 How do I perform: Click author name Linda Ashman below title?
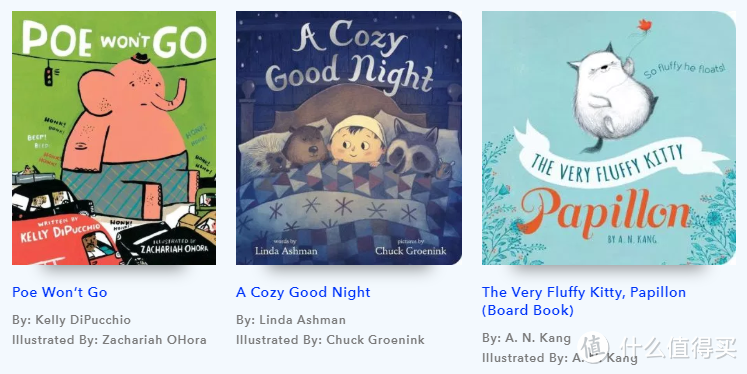coord(302,320)
